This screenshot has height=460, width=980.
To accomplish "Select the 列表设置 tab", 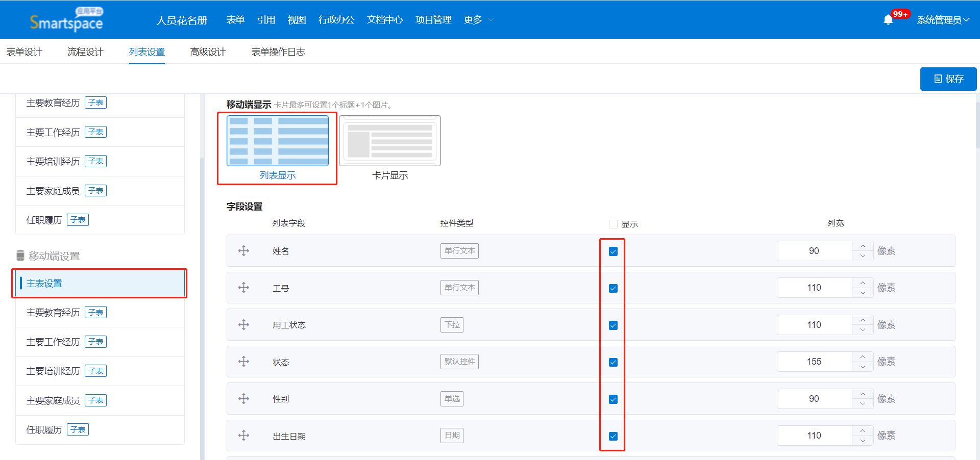I will tap(146, 52).
